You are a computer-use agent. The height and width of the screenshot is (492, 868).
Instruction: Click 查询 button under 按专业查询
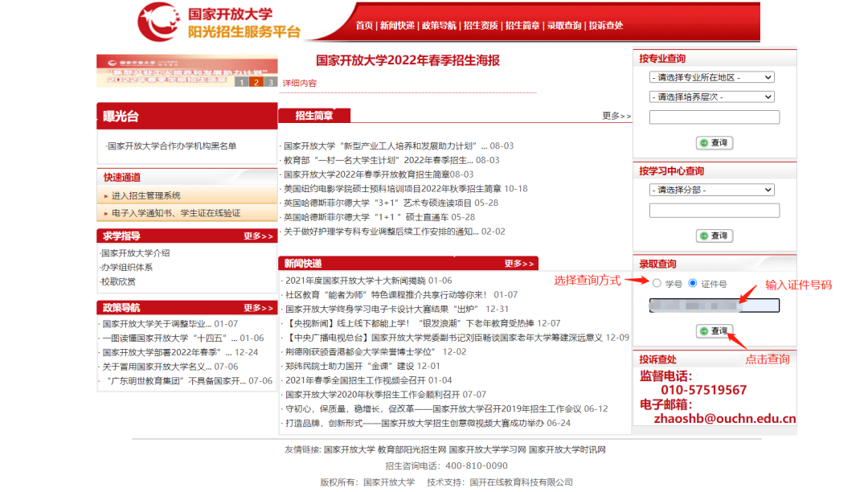[714, 143]
